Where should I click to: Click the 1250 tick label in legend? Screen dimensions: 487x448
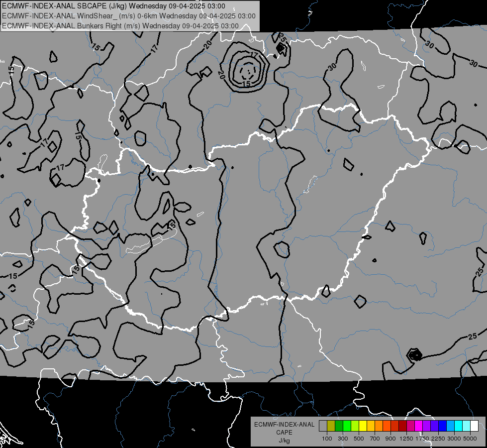tap(406, 439)
